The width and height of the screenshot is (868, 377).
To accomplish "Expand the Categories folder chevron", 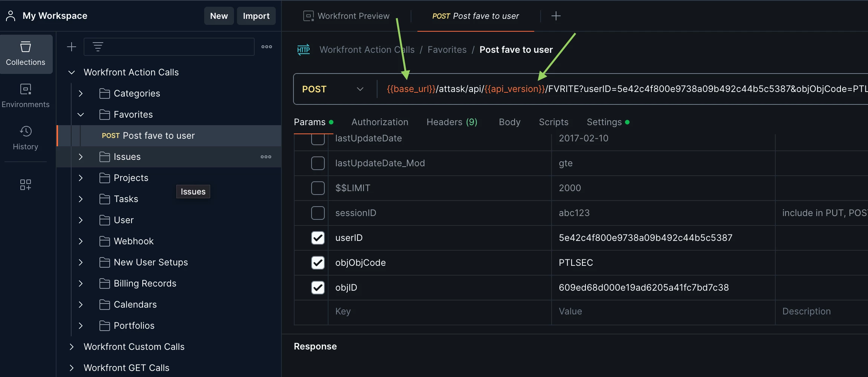I will 81,93.
